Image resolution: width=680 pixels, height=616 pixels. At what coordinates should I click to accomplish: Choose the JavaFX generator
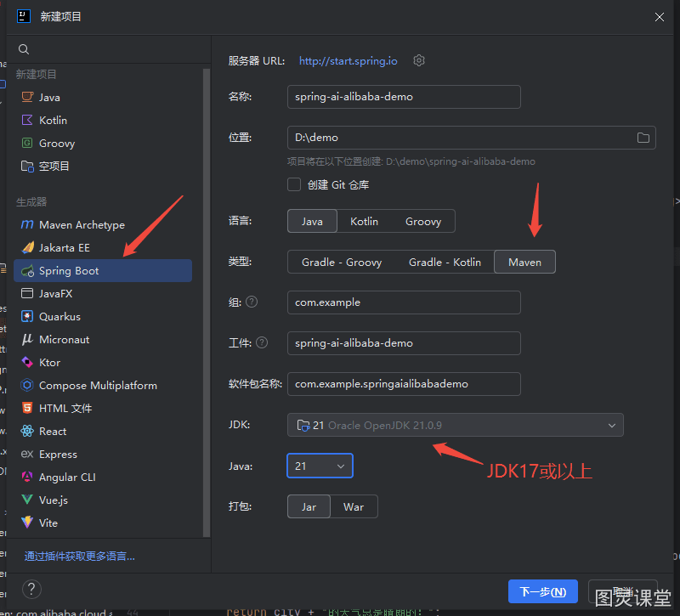click(x=103, y=293)
